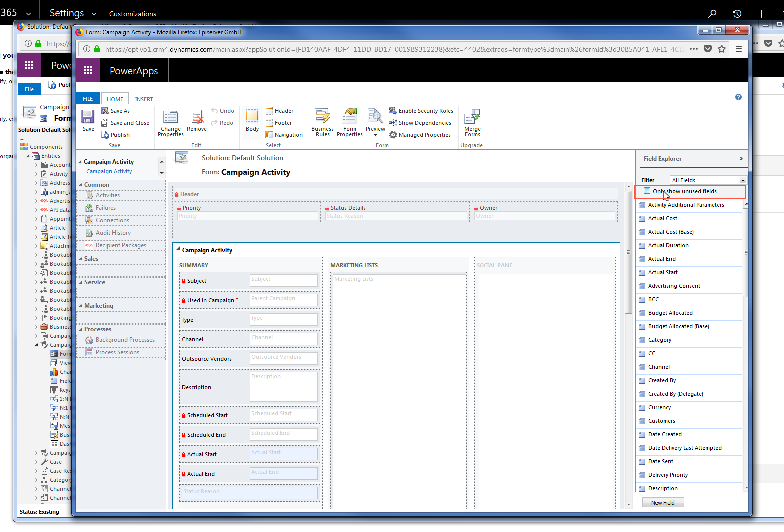Switch to the FILE tab

click(88, 99)
